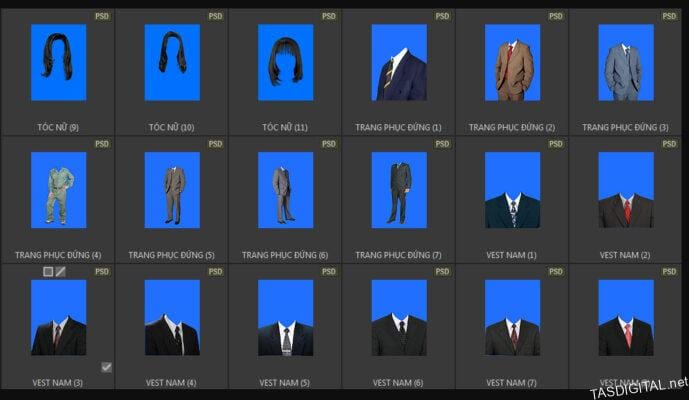Image resolution: width=689 pixels, height=400 pixels.
Task: Pick the TRANG PHỤC ĐỨNG (4) green outfit thumbnail
Action: coord(58,190)
